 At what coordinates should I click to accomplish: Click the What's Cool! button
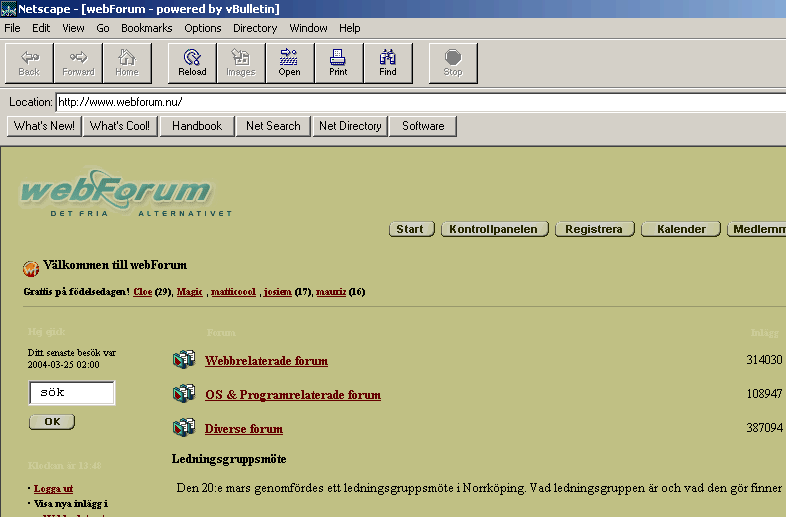[x=120, y=126]
